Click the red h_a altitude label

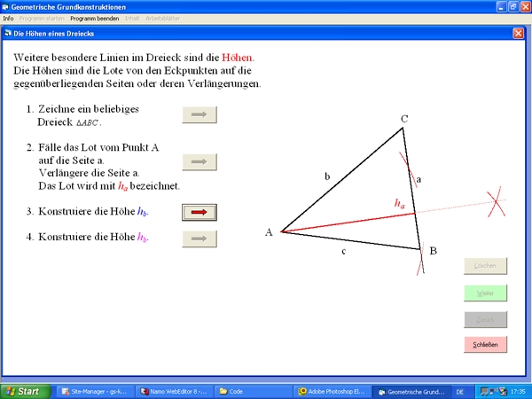[399, 204]
